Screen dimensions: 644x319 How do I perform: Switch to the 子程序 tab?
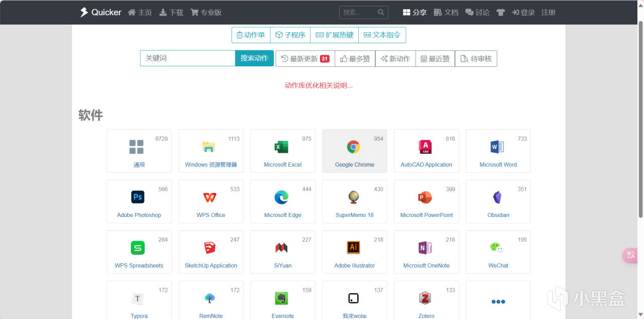290,35
